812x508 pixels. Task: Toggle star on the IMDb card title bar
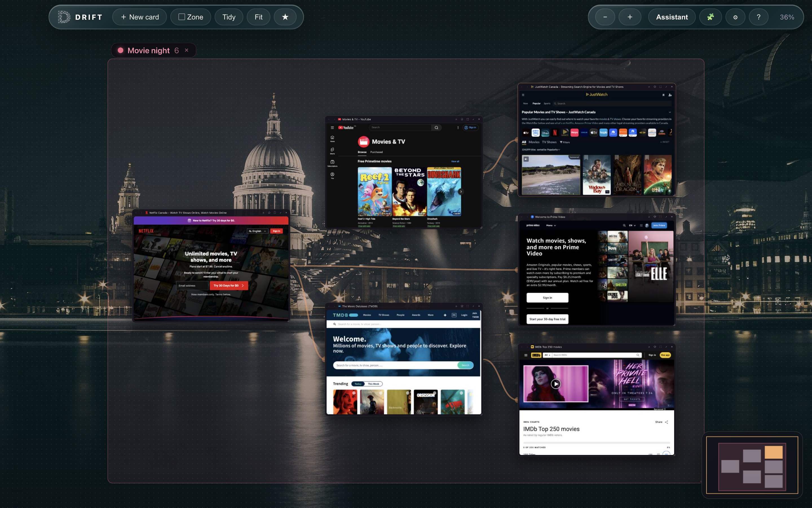655,347
